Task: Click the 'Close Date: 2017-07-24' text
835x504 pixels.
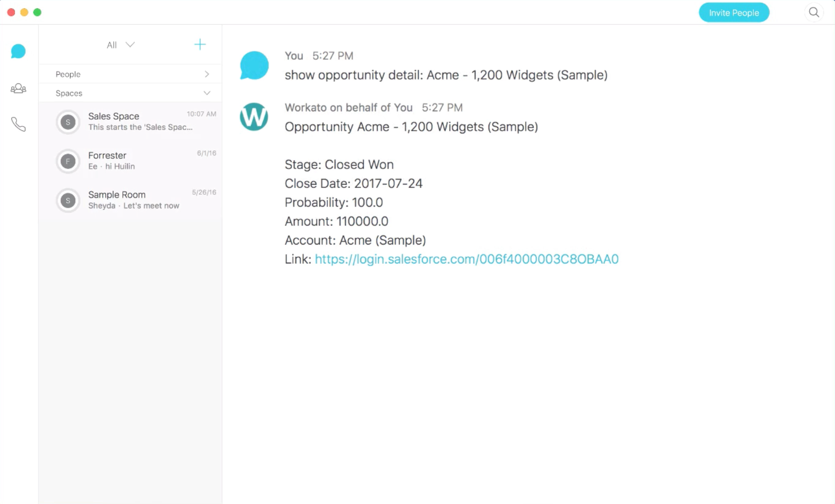Action: point(353,183)
